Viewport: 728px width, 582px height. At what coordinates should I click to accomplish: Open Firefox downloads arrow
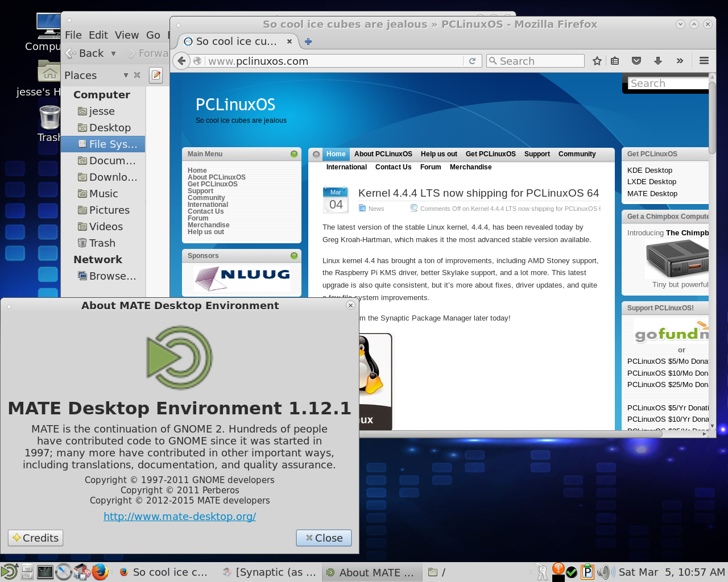(x=658, y=61)
